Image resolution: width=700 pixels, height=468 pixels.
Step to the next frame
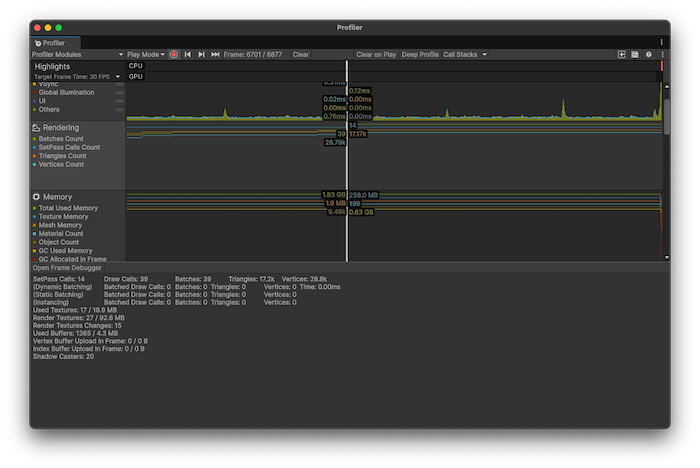pos(201,54)
